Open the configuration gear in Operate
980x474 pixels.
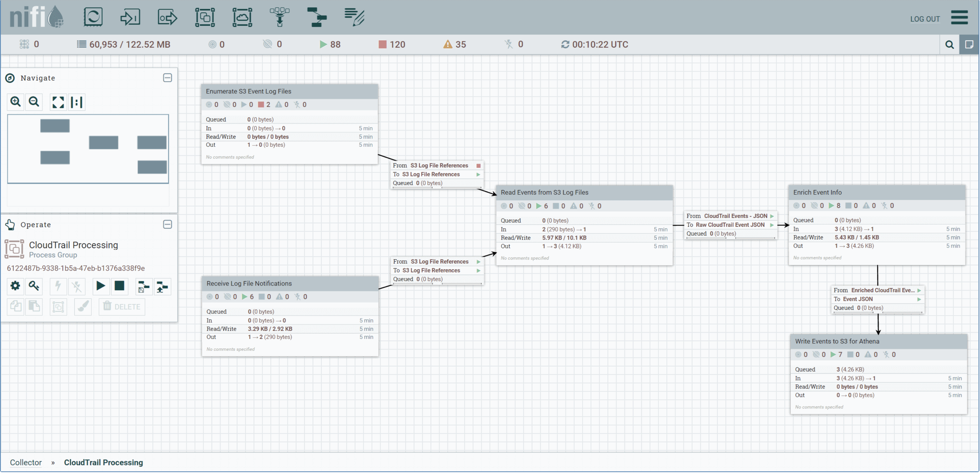[15, 286]
